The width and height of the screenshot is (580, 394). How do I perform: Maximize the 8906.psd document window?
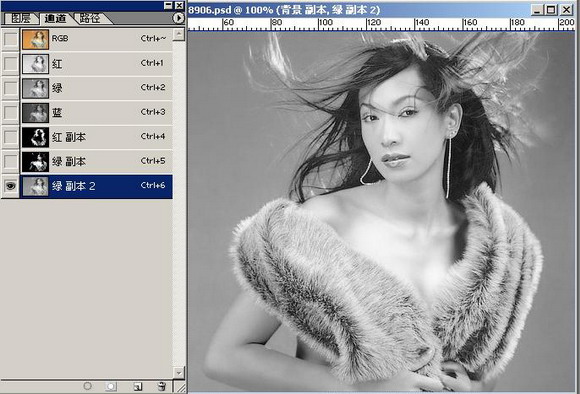click(551, 10)
